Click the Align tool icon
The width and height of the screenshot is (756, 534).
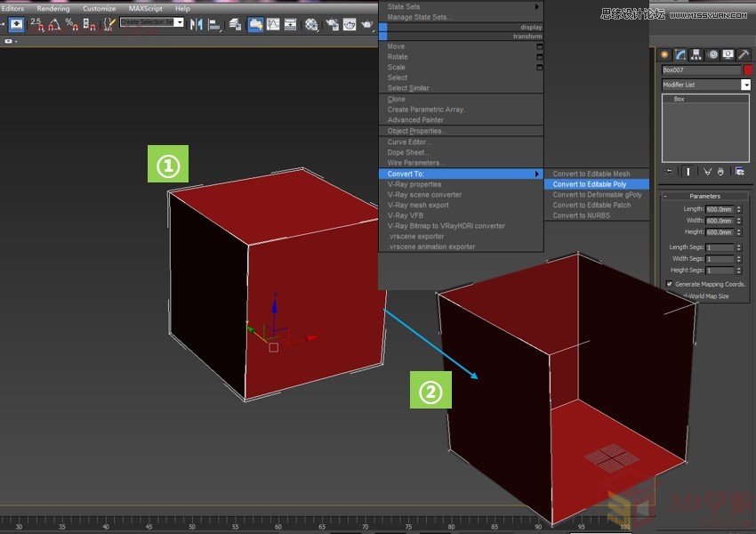(214, 24)
